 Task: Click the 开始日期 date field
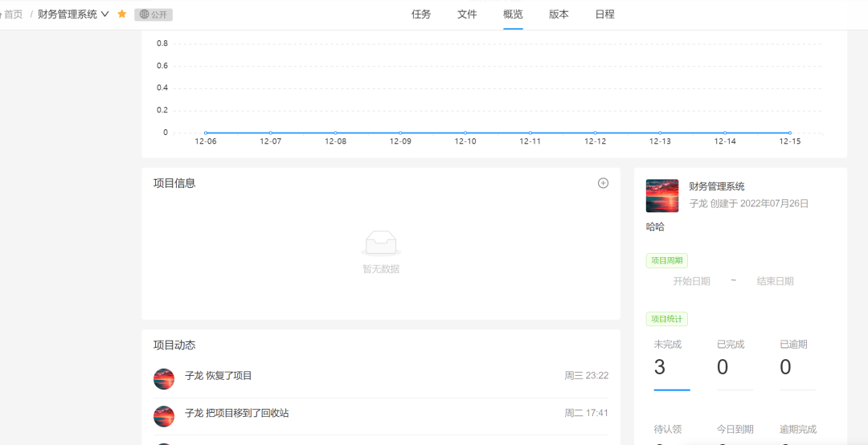(691, 281)
